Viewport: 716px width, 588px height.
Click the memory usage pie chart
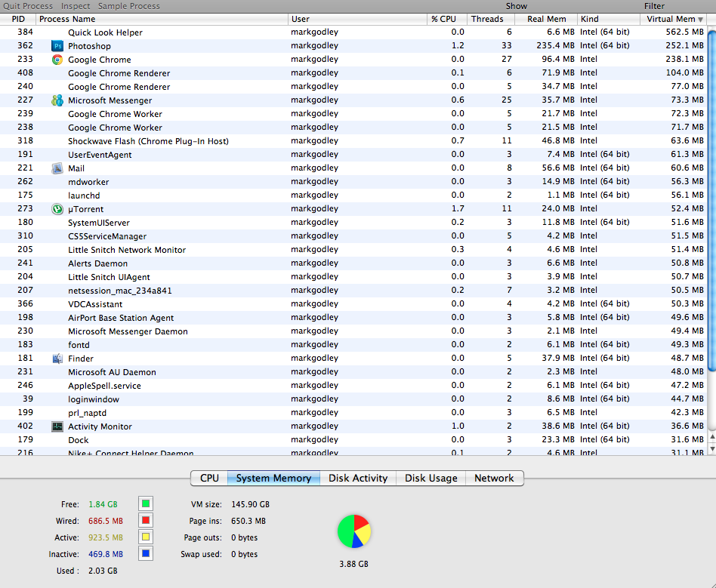354,531
